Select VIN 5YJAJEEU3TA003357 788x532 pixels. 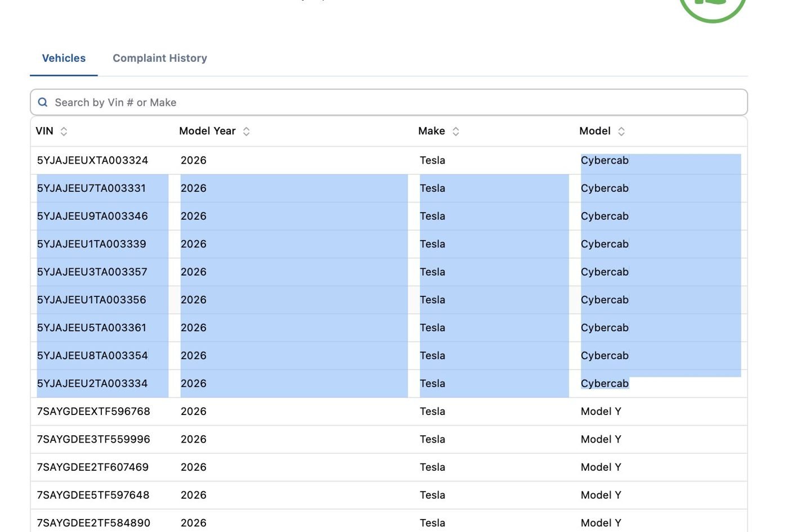(92, 272)
